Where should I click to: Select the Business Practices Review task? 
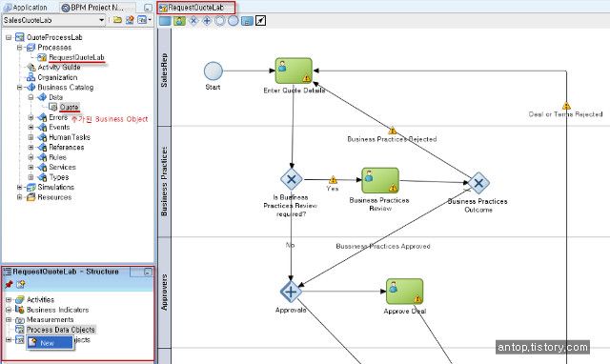[x=380, y=180]
